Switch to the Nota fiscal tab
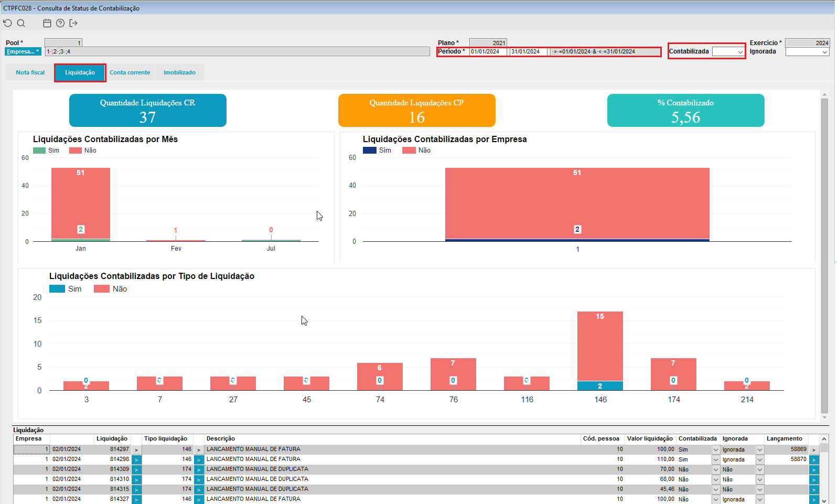838x504 pixels. 30,72
